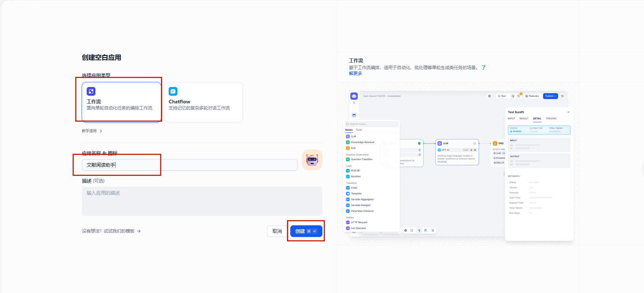The image size is (644, 293).
Task: Click the 了解更多 learn more link
Action: [356, 74]
